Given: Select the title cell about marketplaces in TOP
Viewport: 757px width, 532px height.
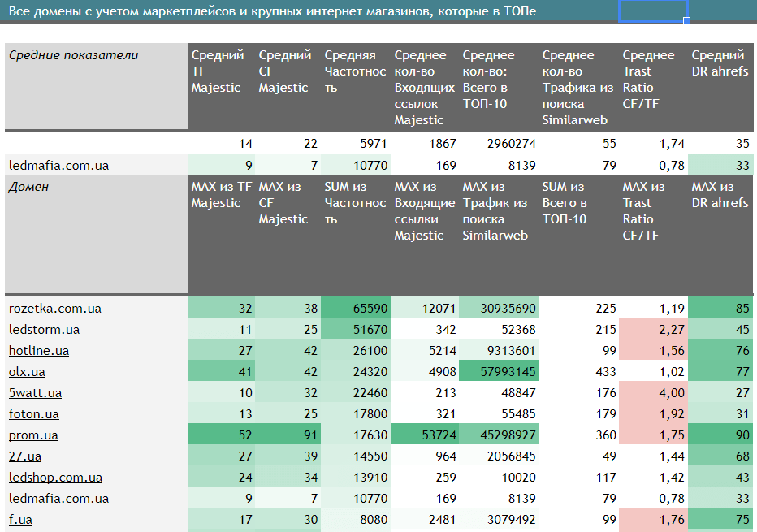Looking at the screenshot, I should (x=272, y=11).
